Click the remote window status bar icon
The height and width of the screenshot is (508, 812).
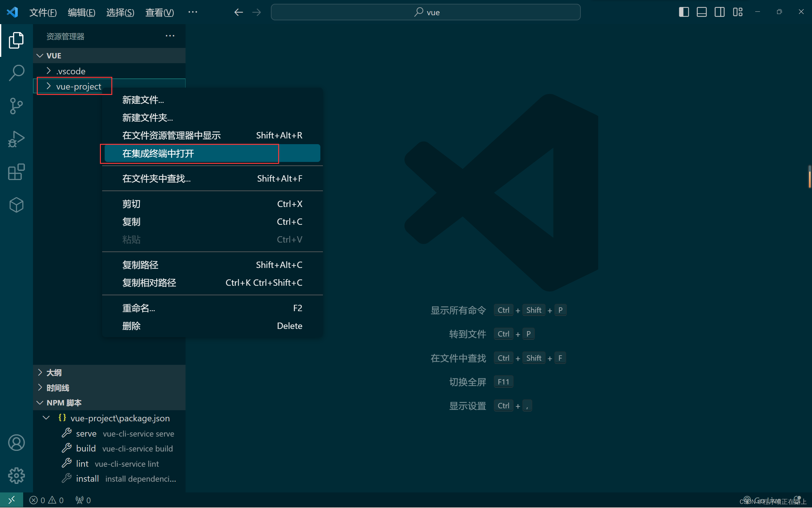coord(11,500)
